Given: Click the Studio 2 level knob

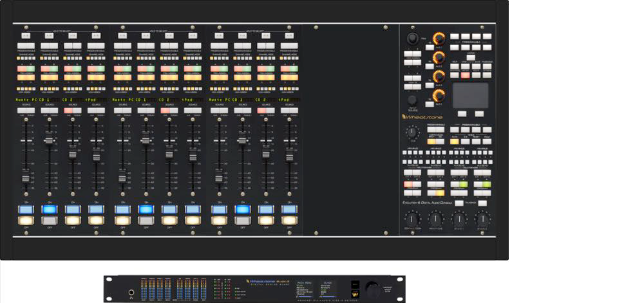Looking at the screenshot, I should tap(482, 219).
